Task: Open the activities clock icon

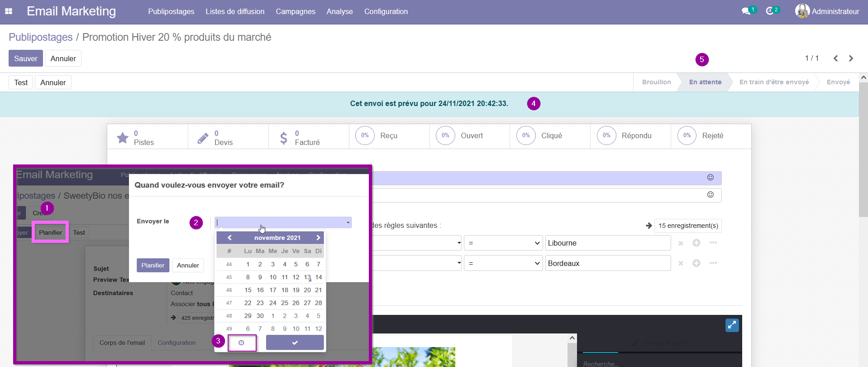Action: [x=770, y=11]
